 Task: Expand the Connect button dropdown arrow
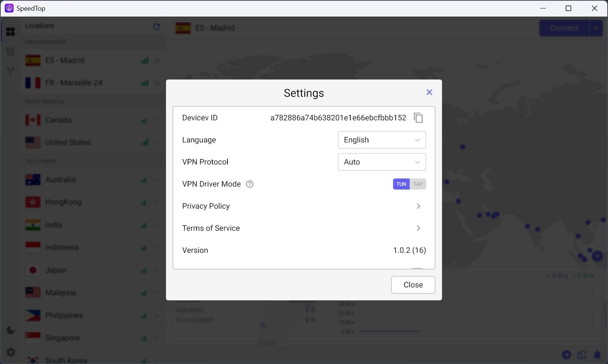coord(596,28)
